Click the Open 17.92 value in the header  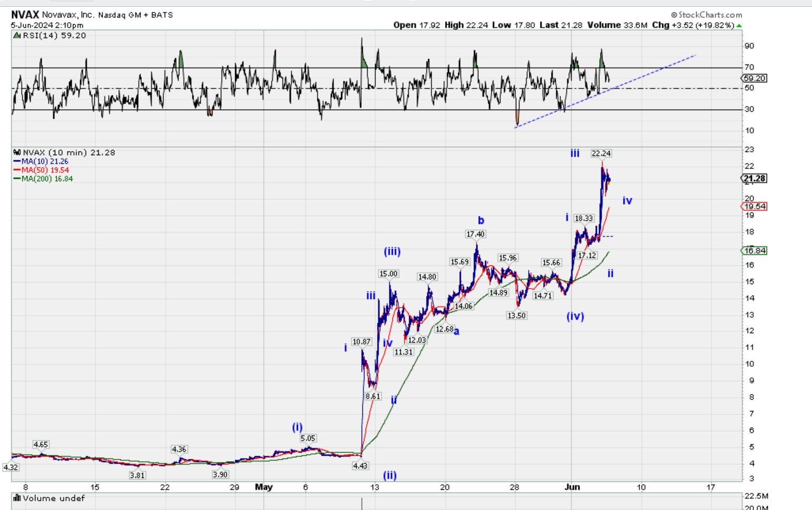click(x=417, y=25)
